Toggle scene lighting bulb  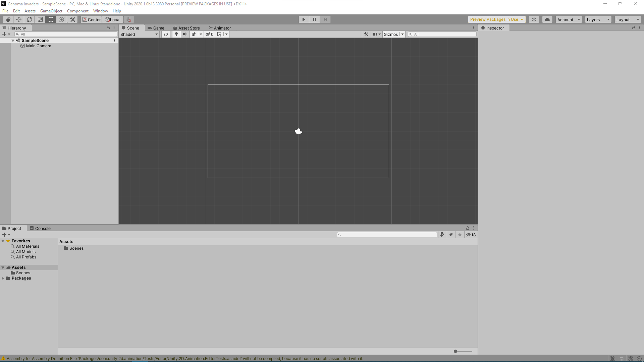pos(176,34)
